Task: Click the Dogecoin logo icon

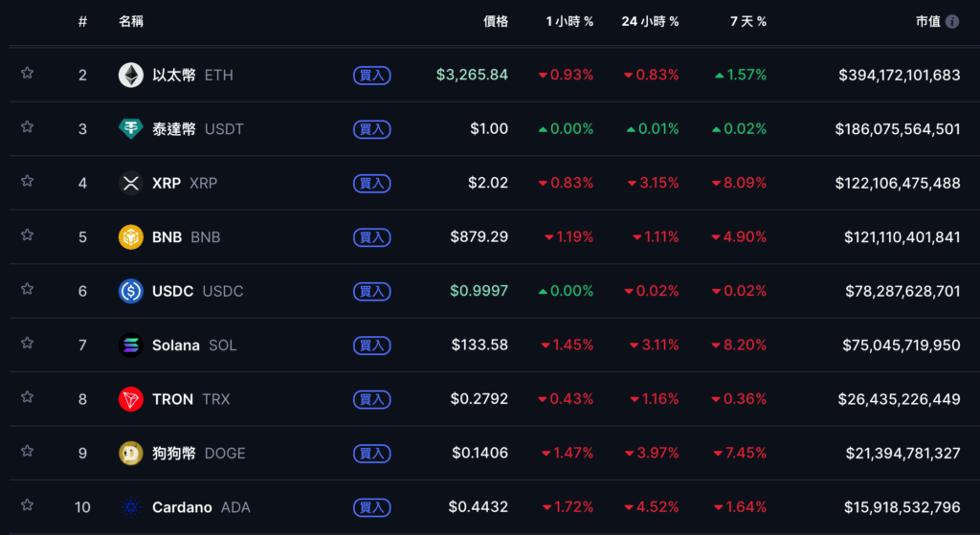Action: point(130,453)
